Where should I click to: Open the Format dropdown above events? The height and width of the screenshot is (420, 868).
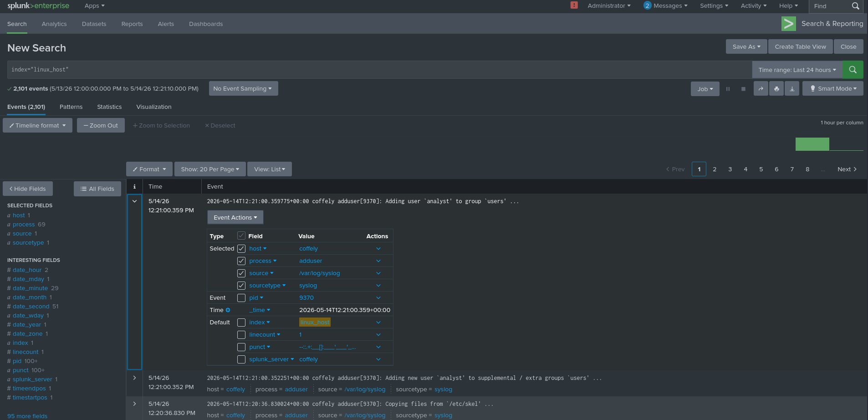[149, 169]
